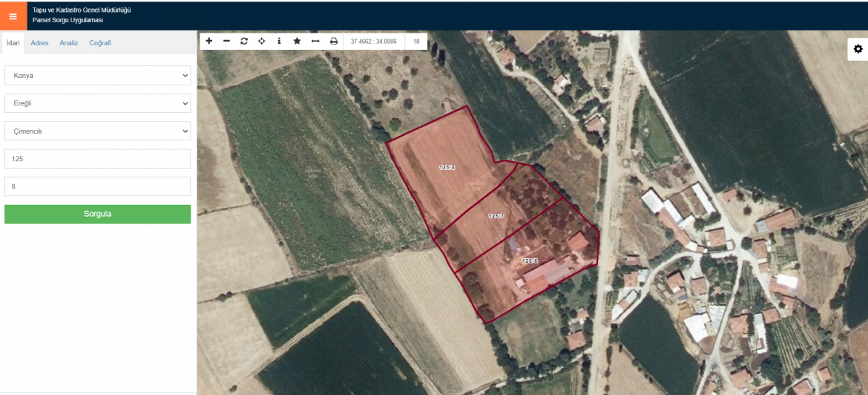Click the 125/7 parcel label on map
Viewport: 868px width, 395px height.
coord(496,216)
